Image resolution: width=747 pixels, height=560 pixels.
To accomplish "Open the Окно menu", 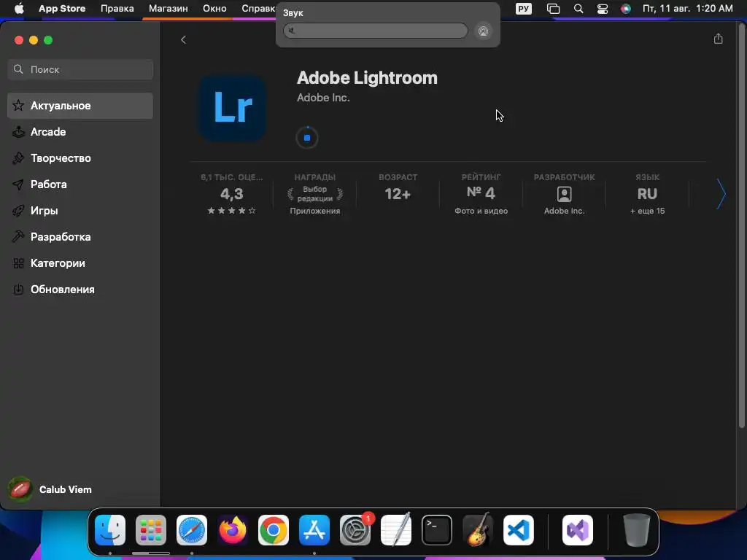I will click(x=214, y=9).
